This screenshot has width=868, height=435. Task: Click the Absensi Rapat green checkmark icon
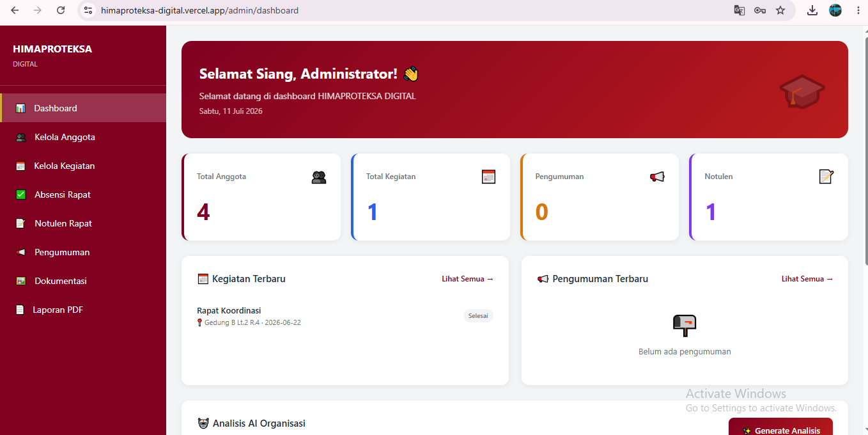point(20,194)
